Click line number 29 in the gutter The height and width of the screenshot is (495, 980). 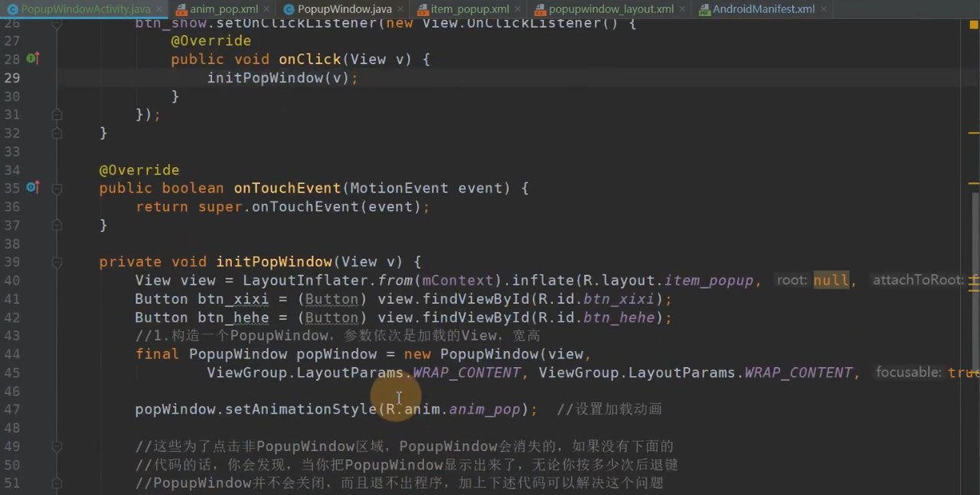pyautogui.click(x=12, y=78)
